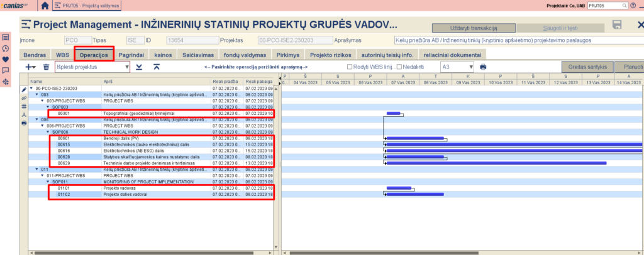Open favorites heart icon in left sidebar
Viewport: 644px width, 255px height.
point(6,59)
